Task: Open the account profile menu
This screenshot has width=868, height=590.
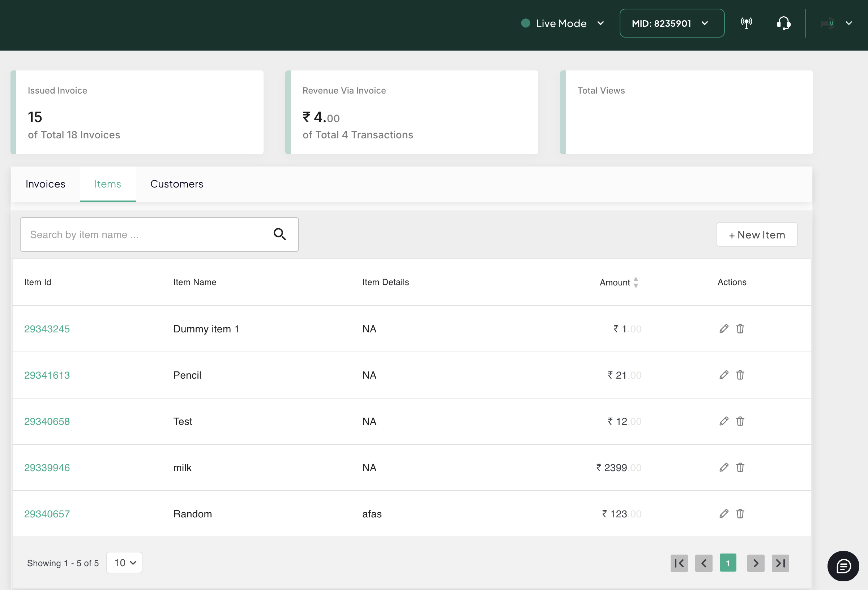Action: click(x=836, y=23)
